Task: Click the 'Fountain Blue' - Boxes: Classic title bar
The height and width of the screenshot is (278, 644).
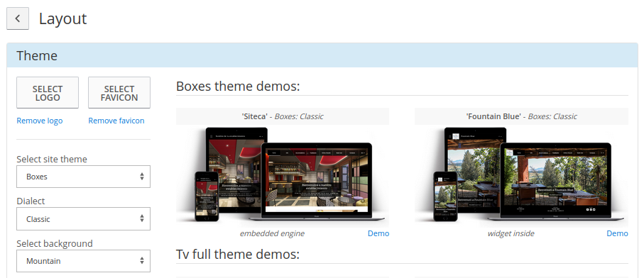Action: pyautogui.click(x=521, y=116)
